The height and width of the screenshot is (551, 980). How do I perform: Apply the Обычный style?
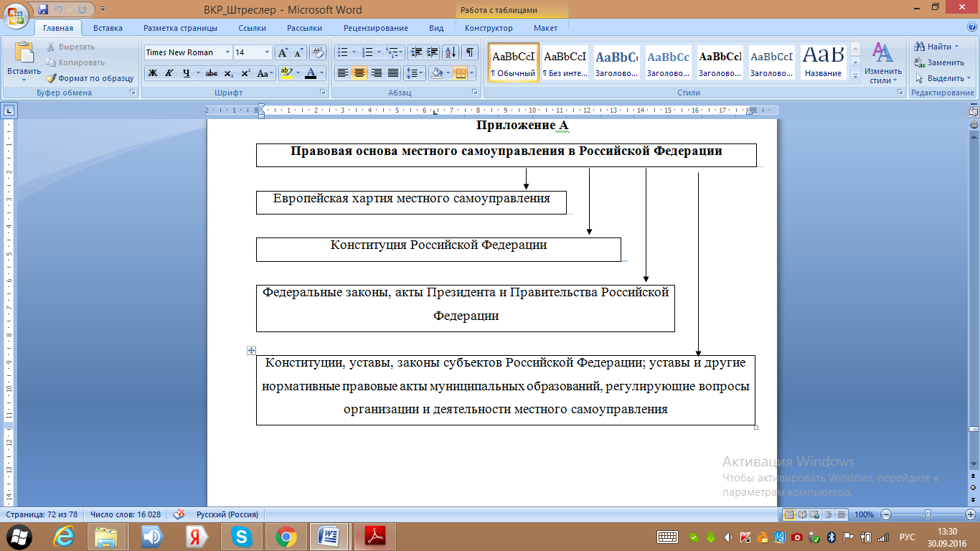point(513,62)
